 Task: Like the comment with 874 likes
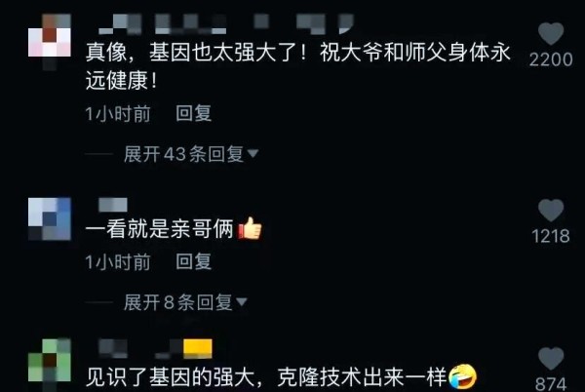(551, 358)
